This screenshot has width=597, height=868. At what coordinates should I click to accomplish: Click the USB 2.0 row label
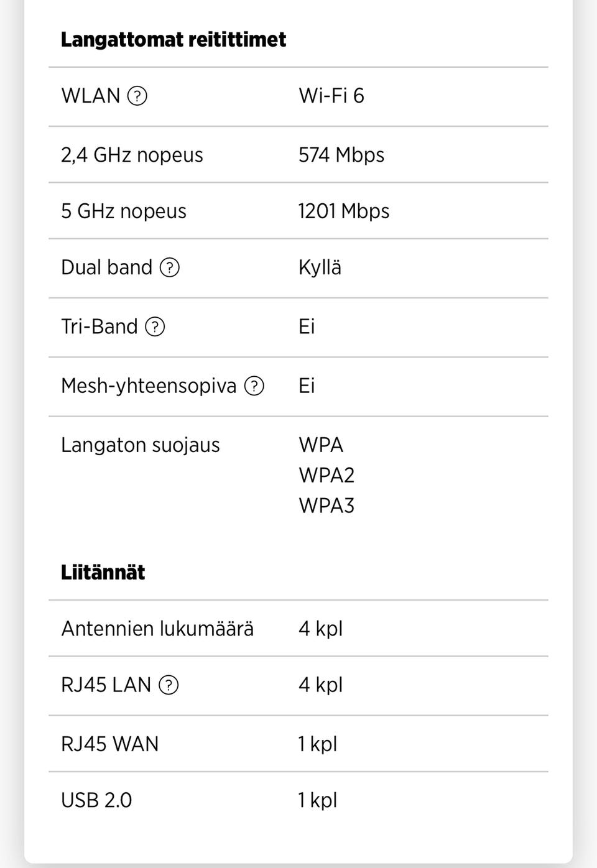click(96, 800)
